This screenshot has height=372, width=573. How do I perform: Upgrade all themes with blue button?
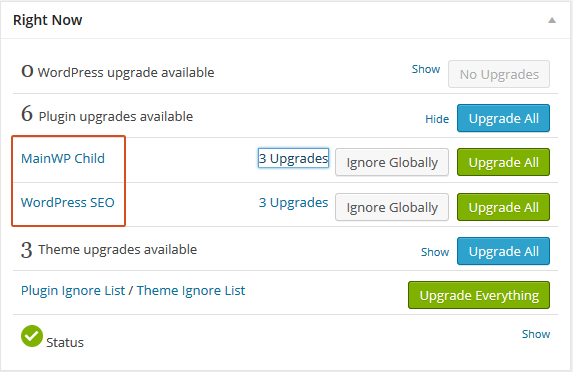pos(503,251)
